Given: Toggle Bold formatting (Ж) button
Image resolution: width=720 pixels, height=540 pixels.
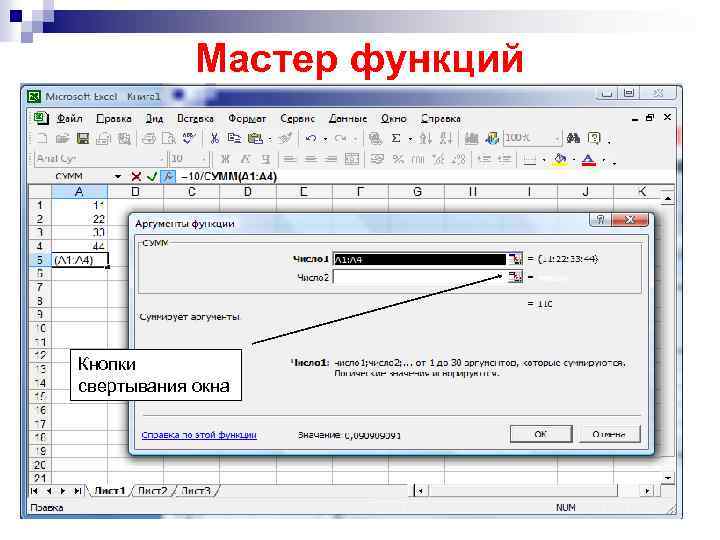Looking at the screenshot, I should [225, 159].
